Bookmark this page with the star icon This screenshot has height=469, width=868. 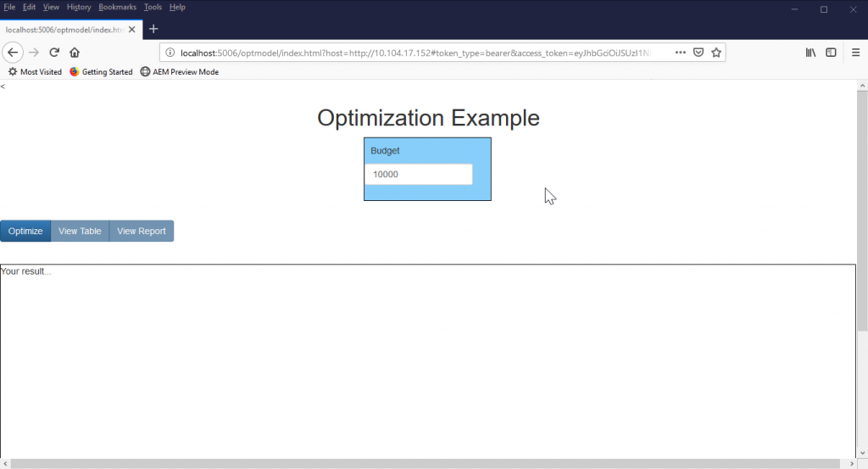pyautogui.click(x=716, y=53)
